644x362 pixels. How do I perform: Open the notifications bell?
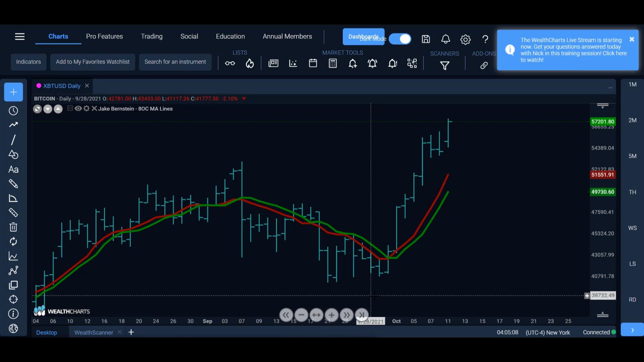445,39
